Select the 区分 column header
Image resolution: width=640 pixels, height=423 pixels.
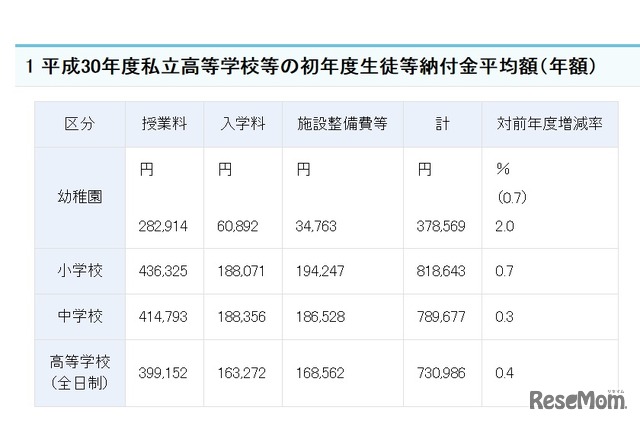80,124
